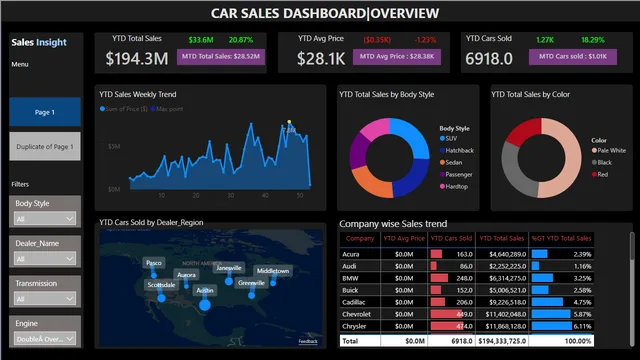
Task: Sort by %GT YTD Total Sales header
Action: (x=561, y=238)
